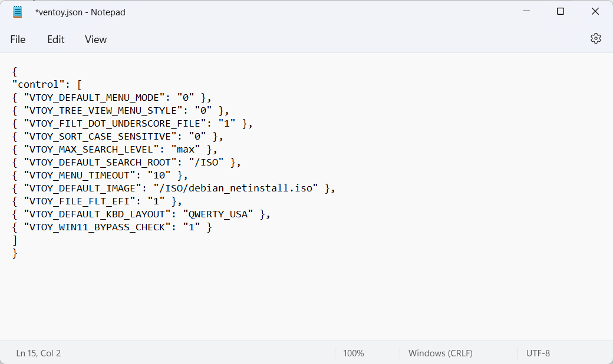The height and width of the screenshot is (364, 613).
Task: Open the File menu
Action: (18, 39)
